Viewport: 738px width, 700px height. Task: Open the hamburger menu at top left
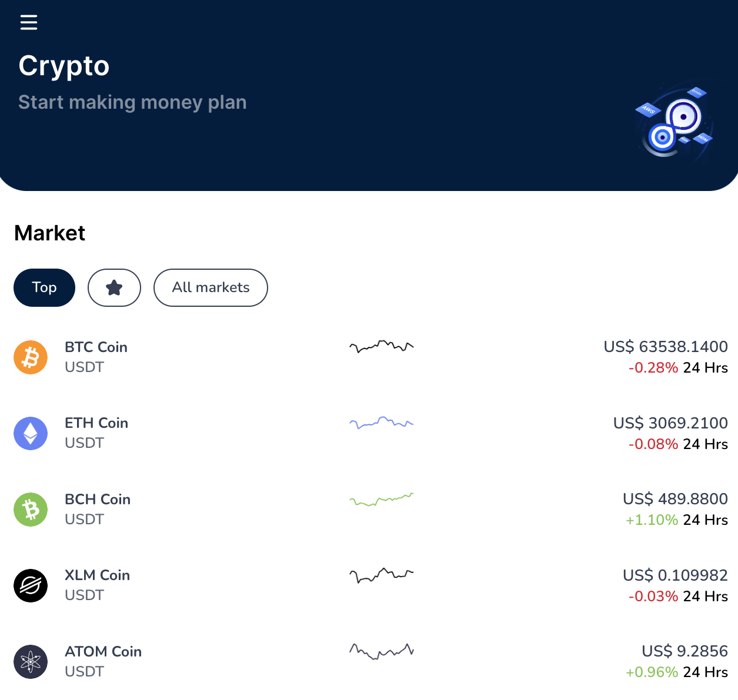point(28,22)
